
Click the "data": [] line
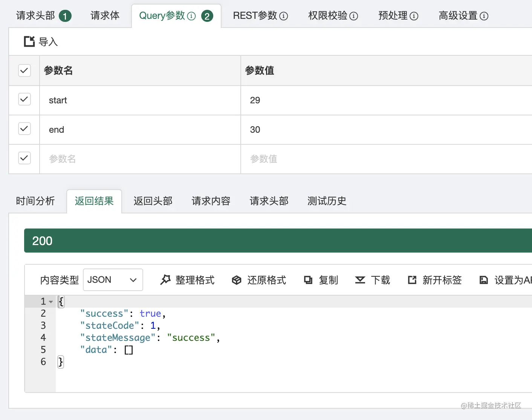pos(107,350)
